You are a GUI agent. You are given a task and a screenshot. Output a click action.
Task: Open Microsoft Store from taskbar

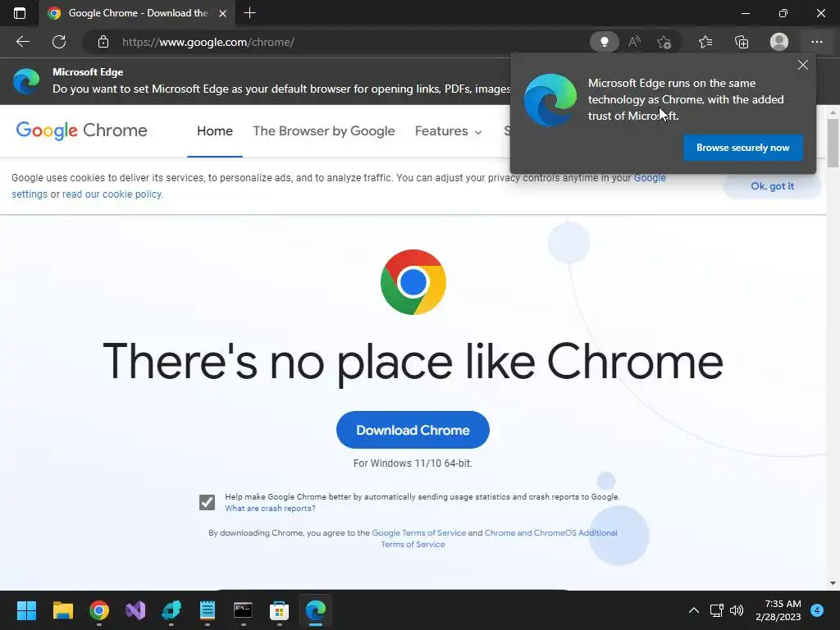point(279,610)
